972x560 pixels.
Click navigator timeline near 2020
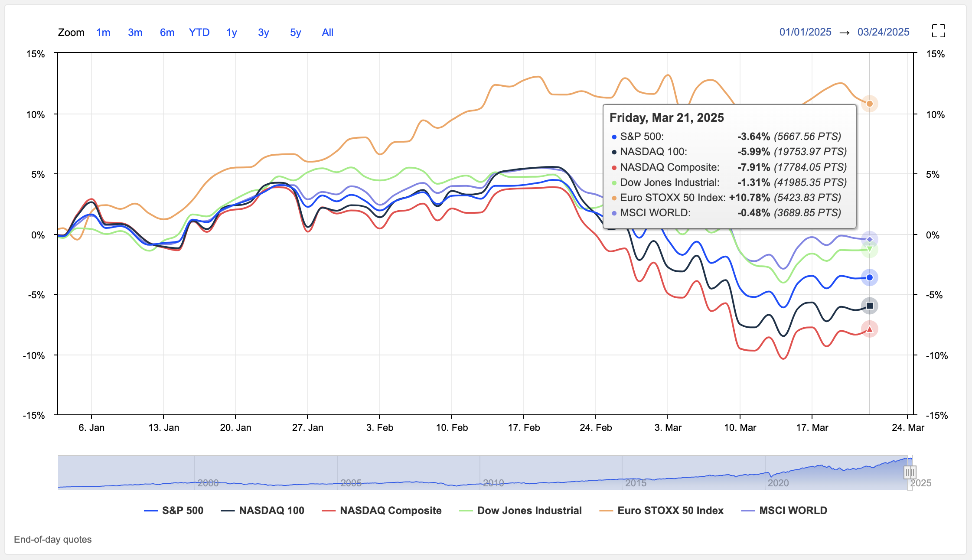point(778,483)
